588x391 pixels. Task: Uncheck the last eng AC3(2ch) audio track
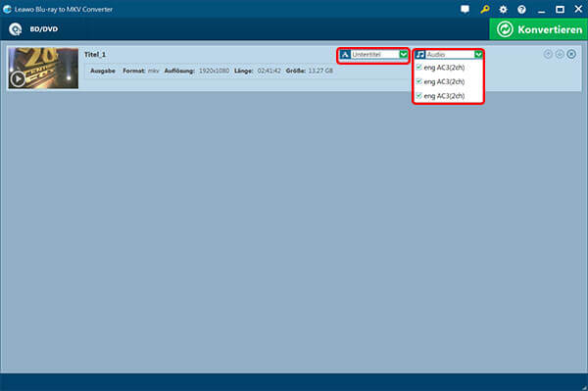[418, 96]
